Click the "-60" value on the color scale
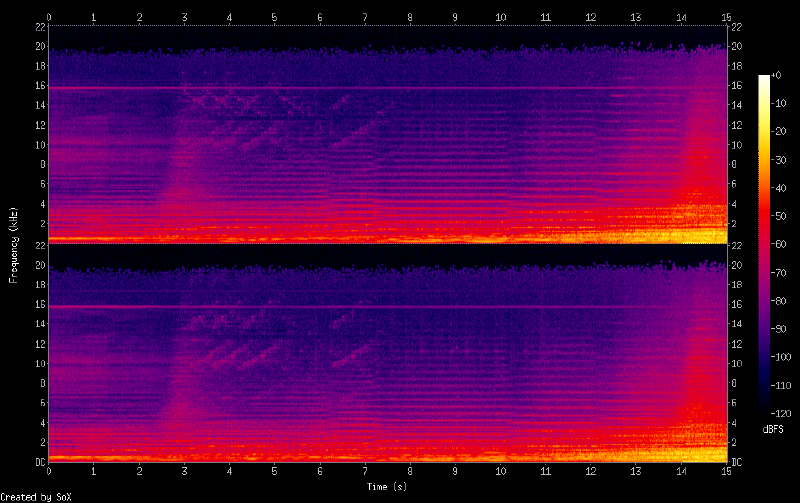Screen dimensions: 800x503 pyautogui.click(x=779, y=244)
